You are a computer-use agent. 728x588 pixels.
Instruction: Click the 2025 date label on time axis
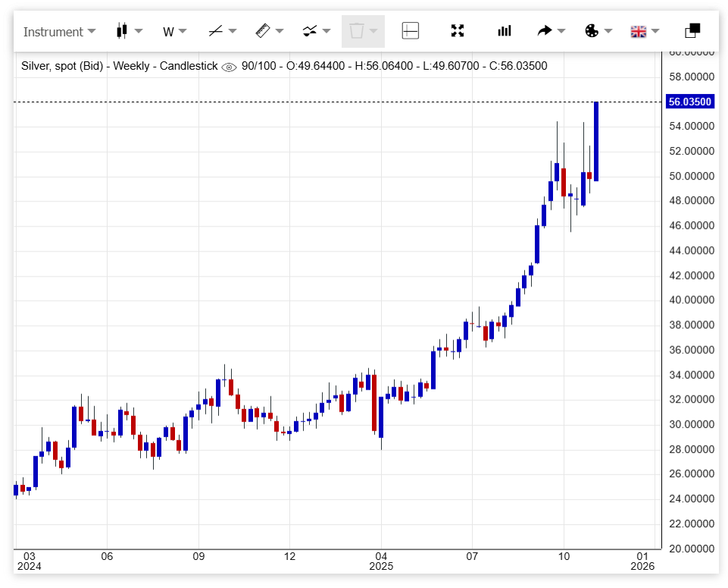[381, 566]
